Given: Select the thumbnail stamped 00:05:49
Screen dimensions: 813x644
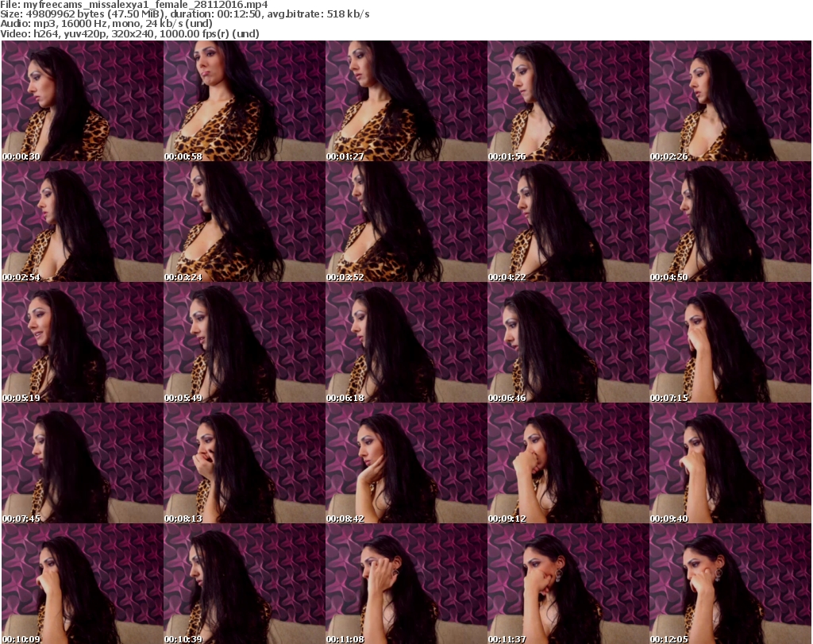Looking at the screenshot, I should point(245,342).
